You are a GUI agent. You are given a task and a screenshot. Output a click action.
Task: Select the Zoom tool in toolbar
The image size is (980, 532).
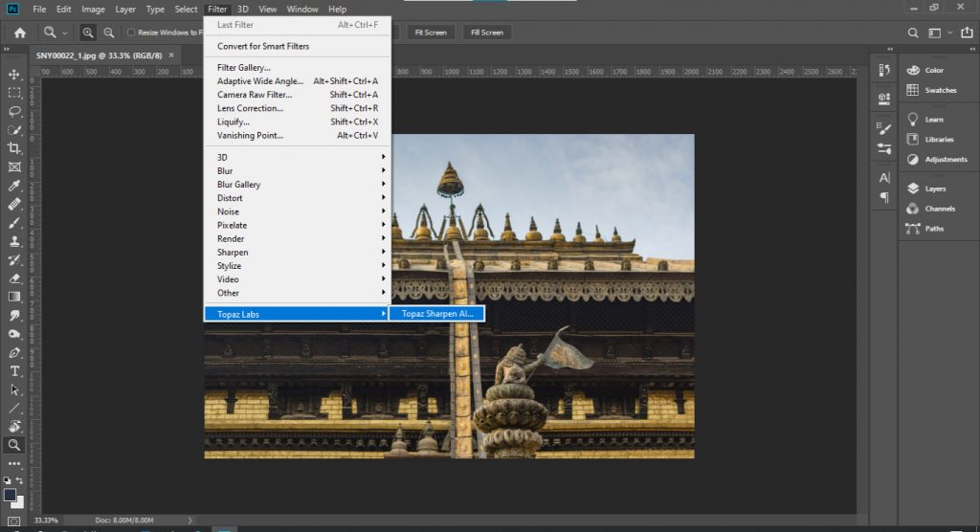[x=14, y=445]
